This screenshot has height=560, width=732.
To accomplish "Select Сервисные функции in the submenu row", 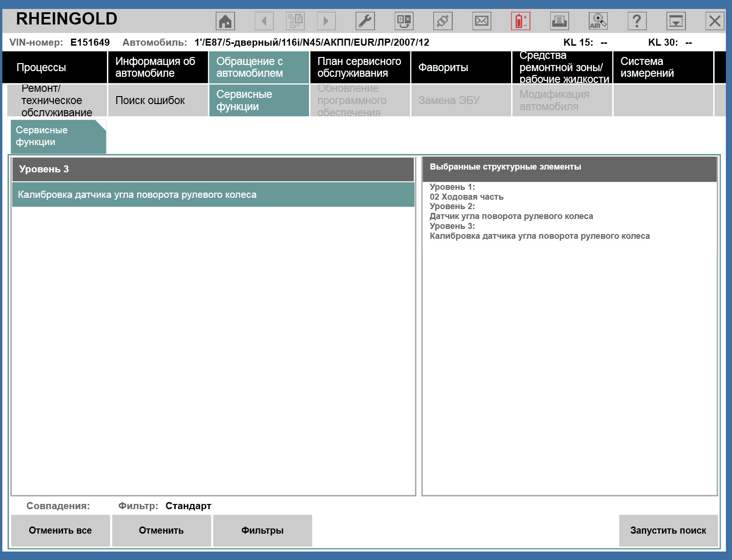I will pos(259,100).
